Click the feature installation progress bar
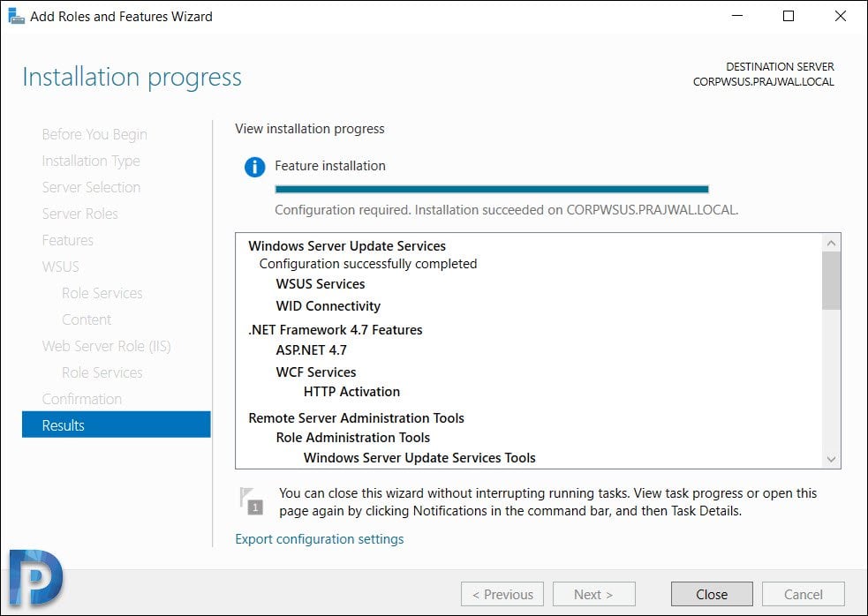 [x=492, y=189]
